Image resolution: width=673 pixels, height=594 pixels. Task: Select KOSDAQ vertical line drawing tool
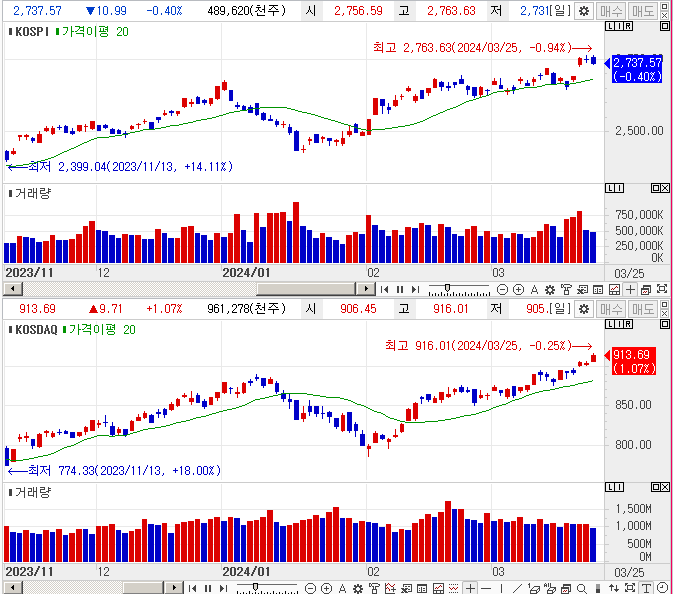point(501,588)
